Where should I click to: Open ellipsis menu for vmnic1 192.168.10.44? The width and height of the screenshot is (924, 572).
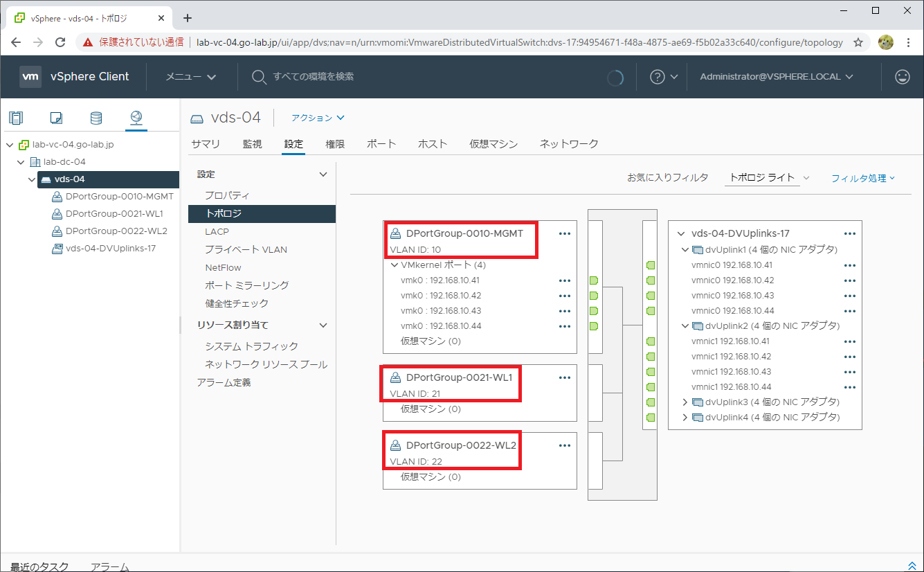850,387
